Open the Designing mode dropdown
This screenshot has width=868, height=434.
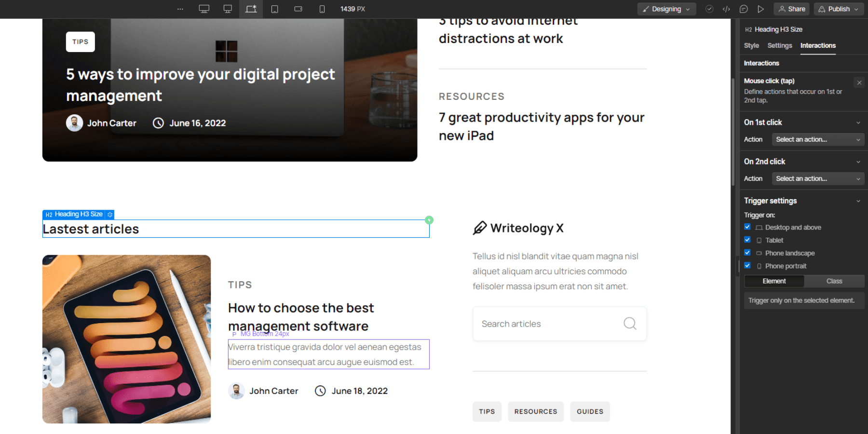pos(666,9)
